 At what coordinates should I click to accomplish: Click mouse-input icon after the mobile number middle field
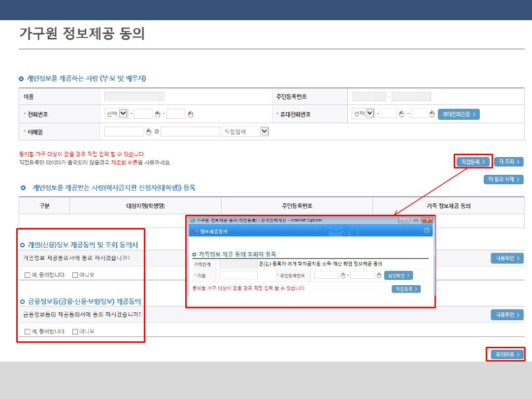click(x=401, y=114)
